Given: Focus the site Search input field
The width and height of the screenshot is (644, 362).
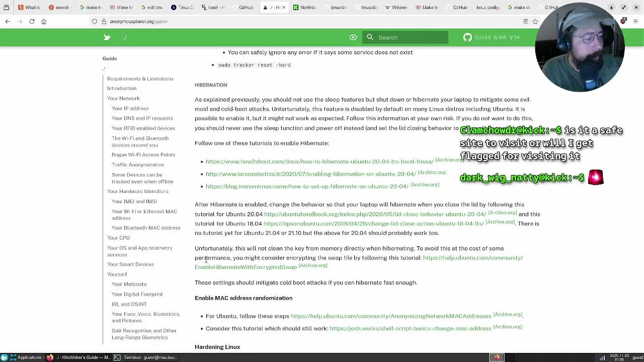Looking at the screenshot, I should pyautogui.click(x=406, y=37).
